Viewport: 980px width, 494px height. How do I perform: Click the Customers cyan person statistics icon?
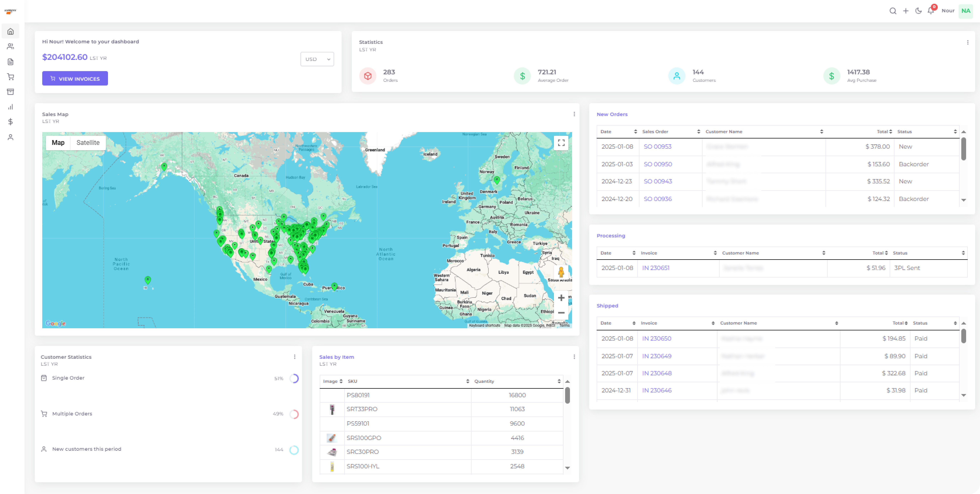click(677, 76)
